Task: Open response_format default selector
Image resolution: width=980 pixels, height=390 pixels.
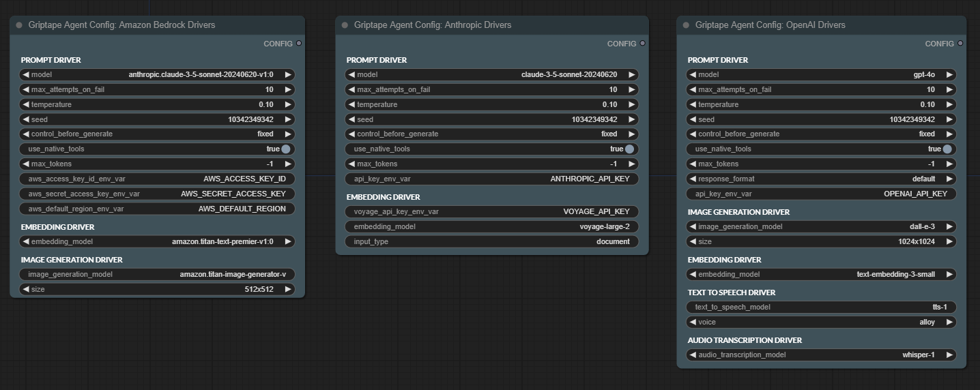Action: (x=822, y=179)
